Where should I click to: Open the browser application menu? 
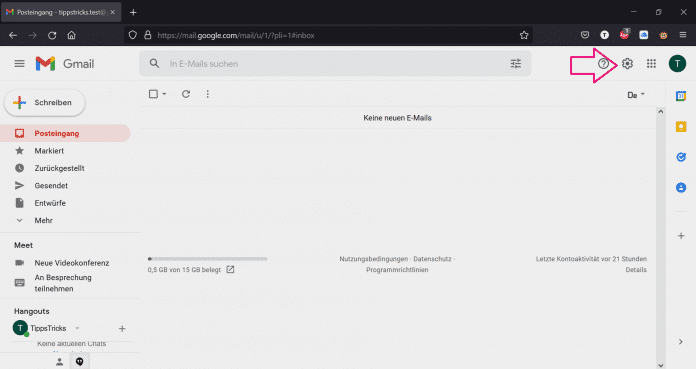click(x=683, y=35)
